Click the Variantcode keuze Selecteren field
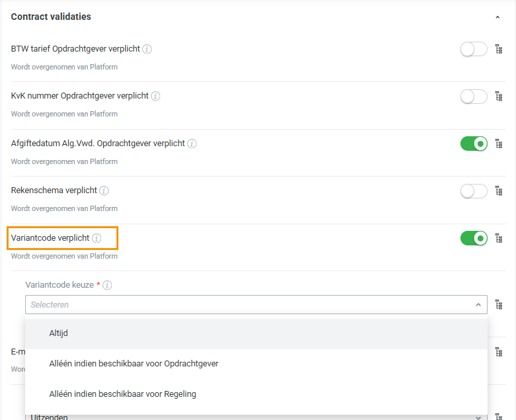This screenshot has height=420, width=516. (245, 305)
